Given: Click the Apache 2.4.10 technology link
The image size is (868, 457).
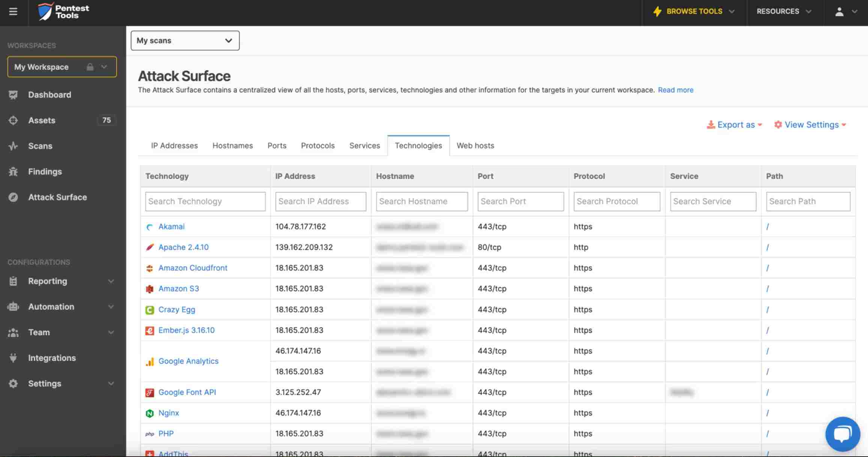Looking at the screenshot, I should (x=183, y=247).
